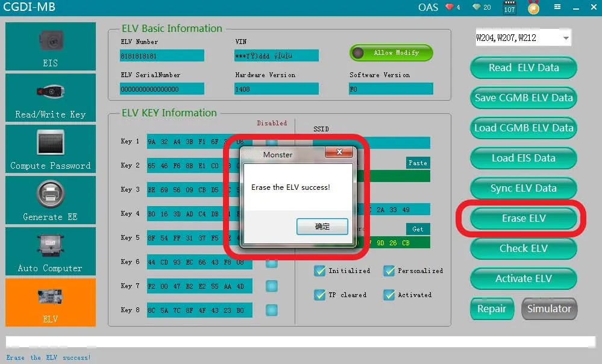The height and width of the screenshot is (364, 602).
Task: Toggle the Personalized checkbox
Action: 389,271
